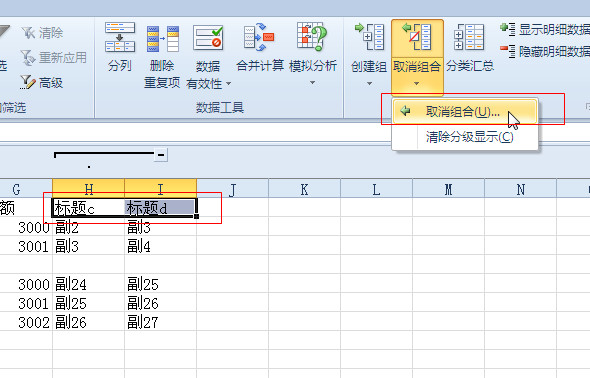Viewport: 590px width, 378px height.
Task: Expand the 模拟分析 dropdown arrow
Action: [x=312, y=82]
